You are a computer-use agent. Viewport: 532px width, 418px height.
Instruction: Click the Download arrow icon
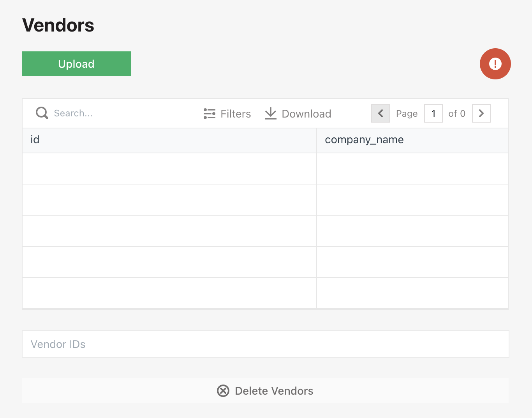click(270, 113)
